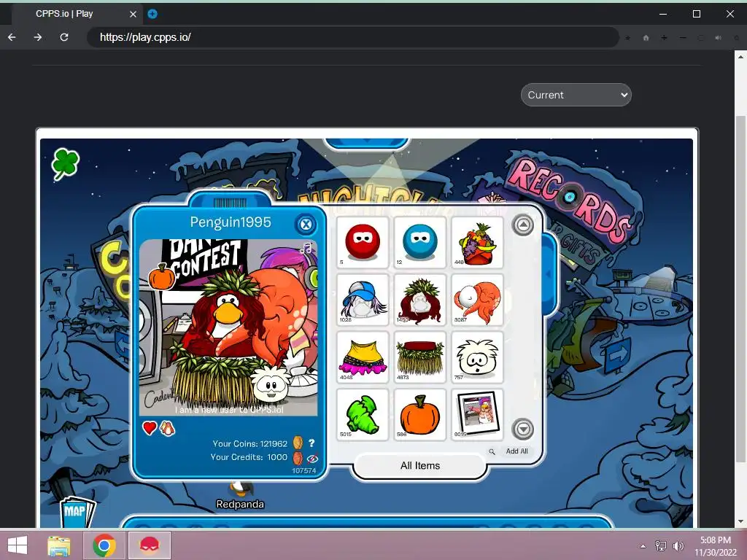
Task: Click the zoom out minus toolbar icon
Action: point(682,38)
